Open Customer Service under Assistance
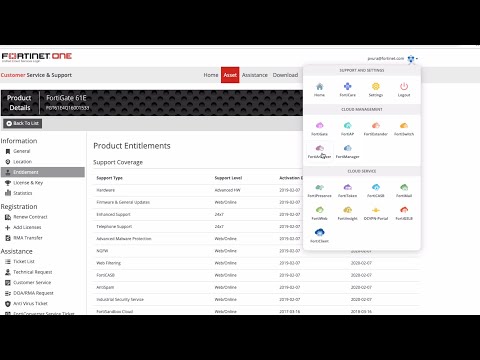The height and width of the screenshot is (360, 480). pos(28,283)
